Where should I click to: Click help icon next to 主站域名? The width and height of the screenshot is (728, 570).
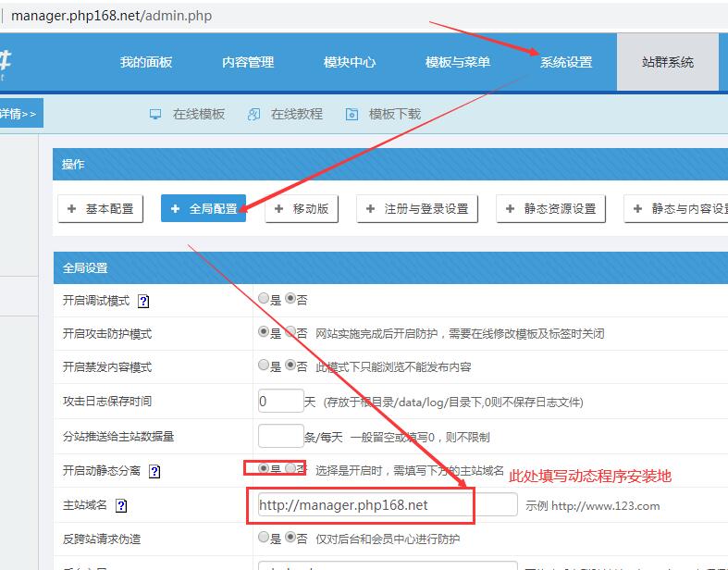(x=121, y=505)
